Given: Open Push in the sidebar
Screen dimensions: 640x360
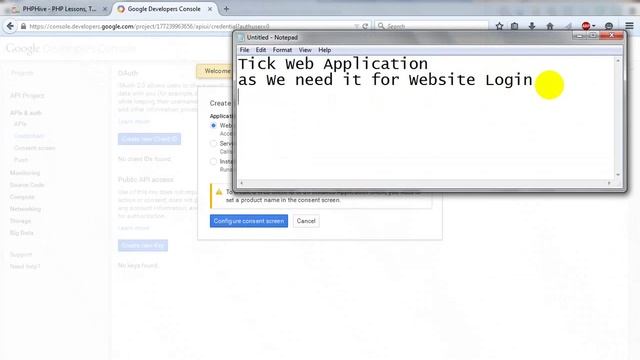Looking at the screenshot, I should click(x=21, y=160).
